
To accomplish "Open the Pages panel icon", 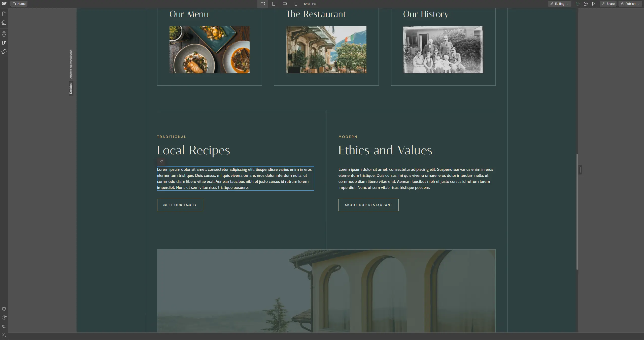I will (4, 14).
